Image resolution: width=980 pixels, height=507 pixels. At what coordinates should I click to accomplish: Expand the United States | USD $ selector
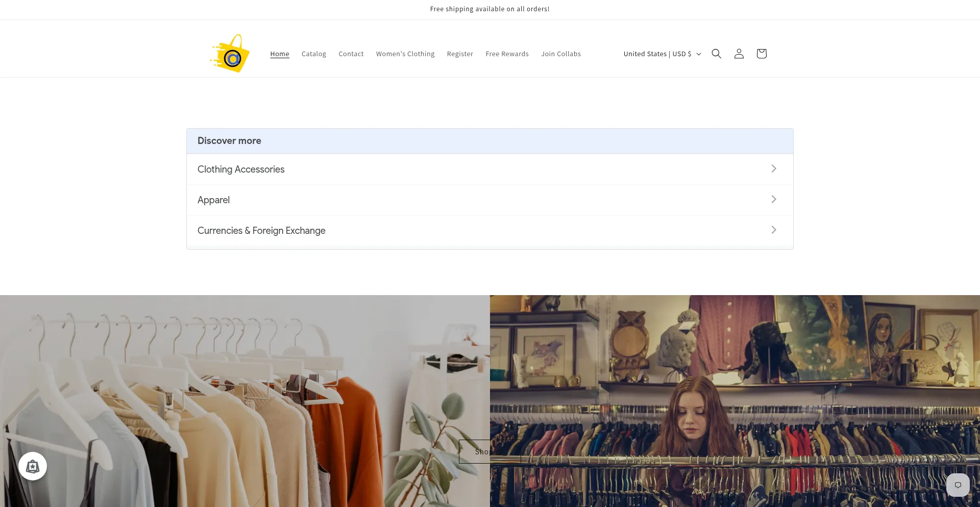662,54
